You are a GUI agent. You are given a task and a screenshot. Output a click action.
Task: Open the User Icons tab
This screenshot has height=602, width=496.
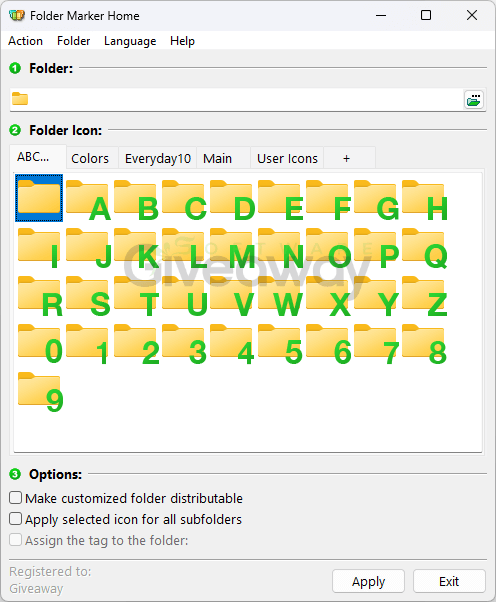point(288,158)
